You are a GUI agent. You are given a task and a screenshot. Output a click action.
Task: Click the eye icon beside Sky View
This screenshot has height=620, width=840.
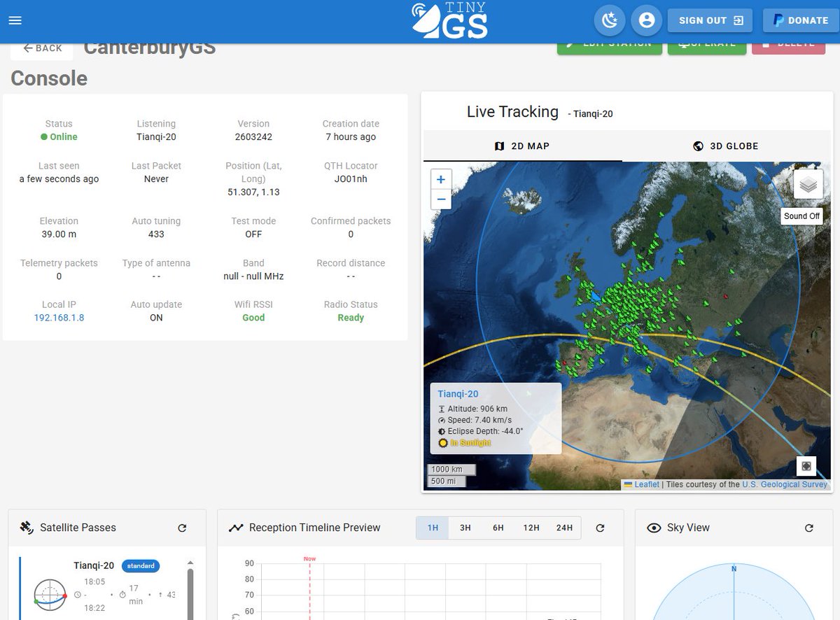[x=654, y=528]
